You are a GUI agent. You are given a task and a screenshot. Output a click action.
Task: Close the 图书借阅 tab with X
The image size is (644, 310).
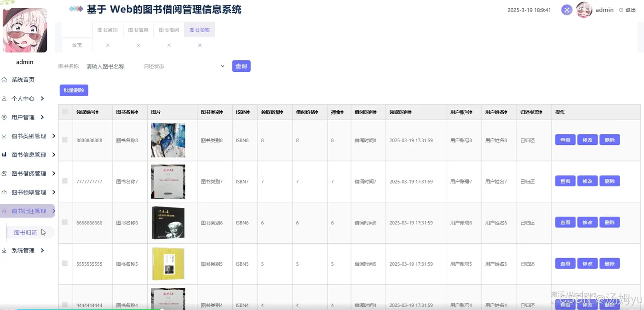(169, 45)
